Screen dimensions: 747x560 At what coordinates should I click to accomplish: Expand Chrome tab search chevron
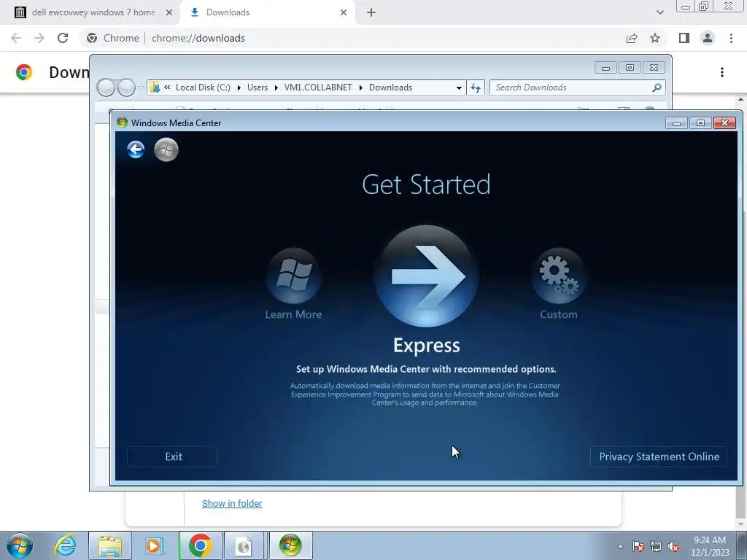pos(659,12)
